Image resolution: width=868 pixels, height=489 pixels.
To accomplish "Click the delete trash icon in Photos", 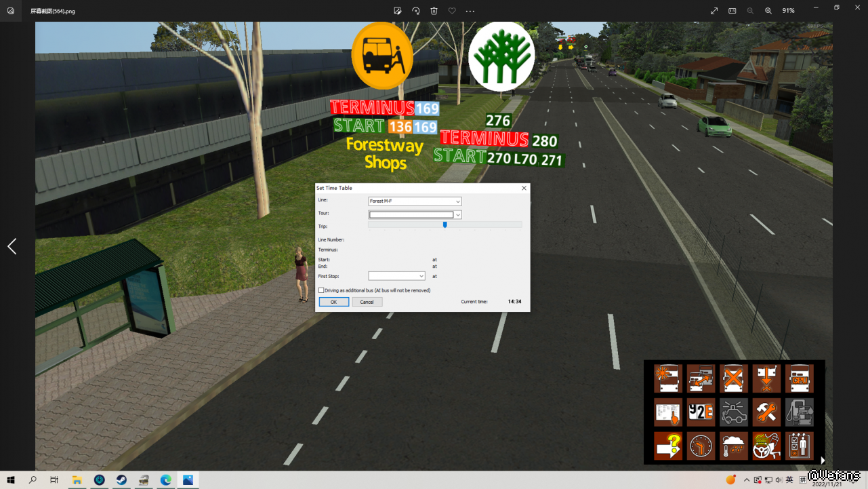I will pos(434,11).
